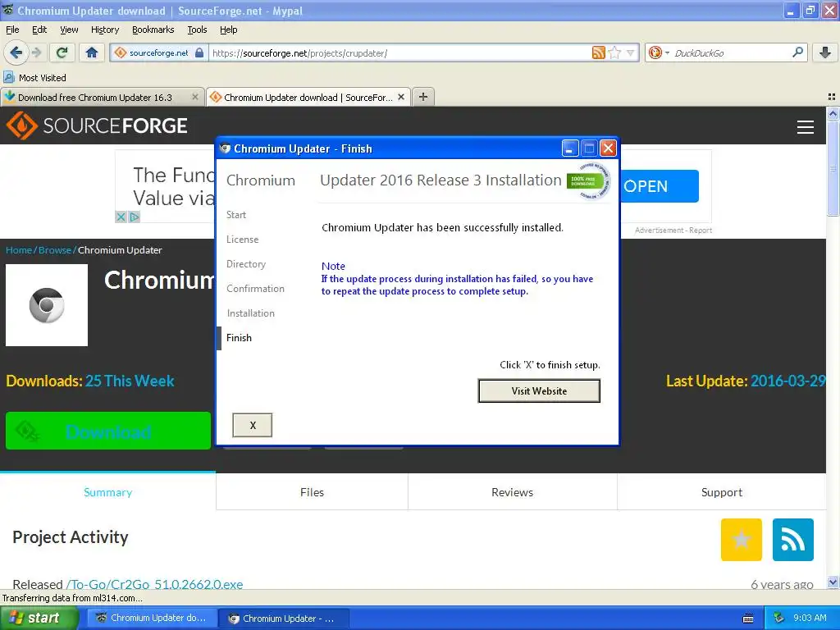Open the address bar history dropdown arrow
Viewport: 840px width, 630px height.
tap(631, 52)
